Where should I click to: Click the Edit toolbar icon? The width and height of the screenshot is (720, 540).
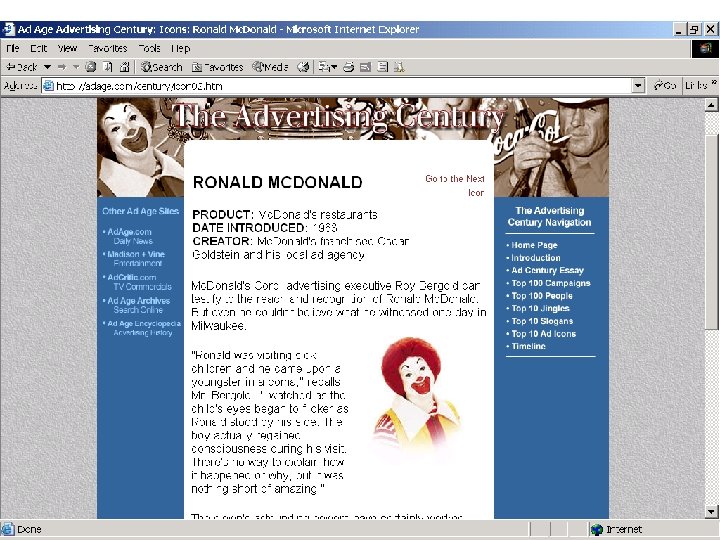366,67
